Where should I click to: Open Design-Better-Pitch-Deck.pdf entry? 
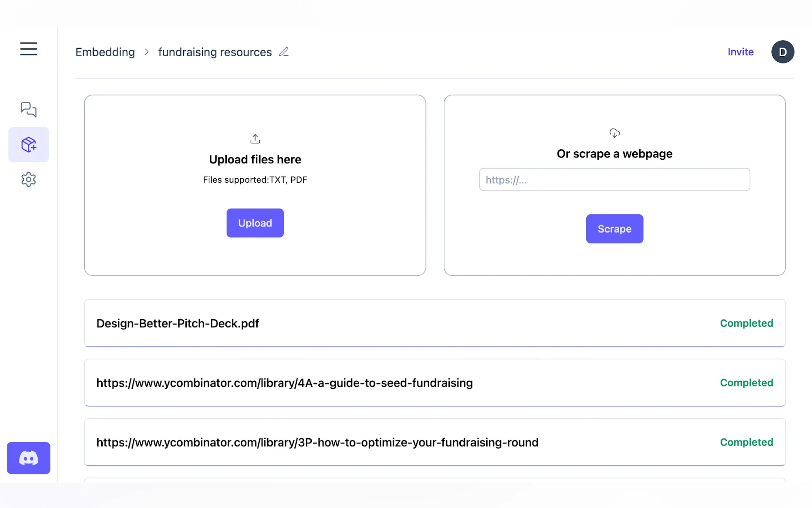click(177, 323)
